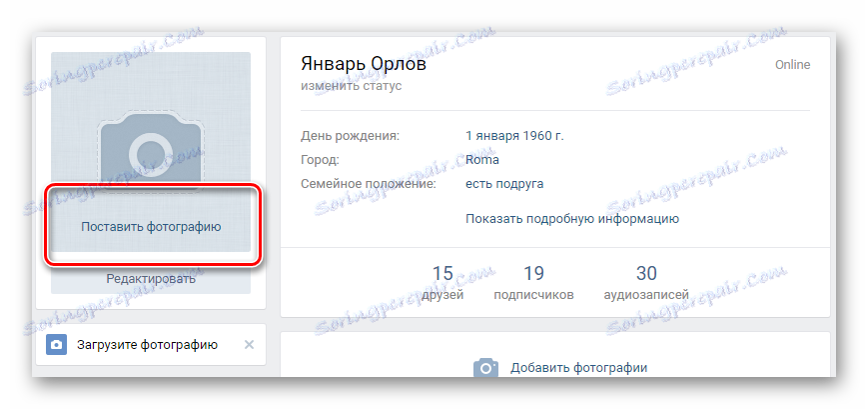
Task: Click 'Поставить фотографию' to set photo
Action: coord(151,227)
